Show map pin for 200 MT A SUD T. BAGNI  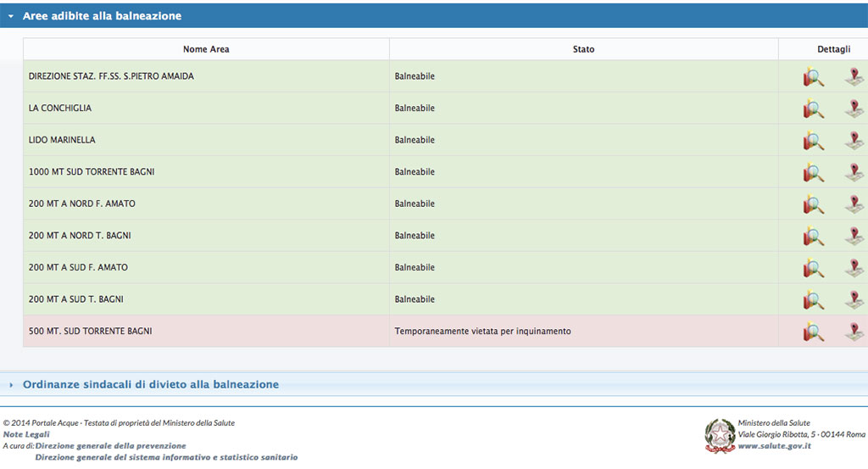[x=854, y=299]
